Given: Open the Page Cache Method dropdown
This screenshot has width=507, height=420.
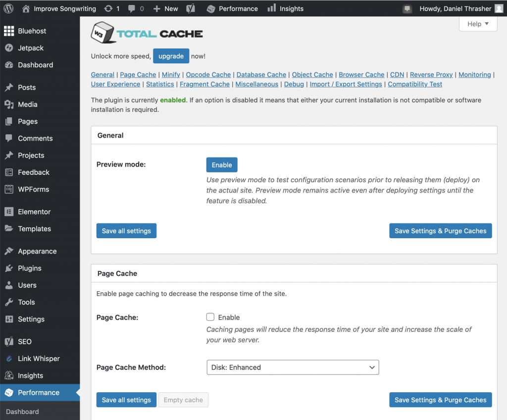Looking at the screenshot, I should (293, 367).
